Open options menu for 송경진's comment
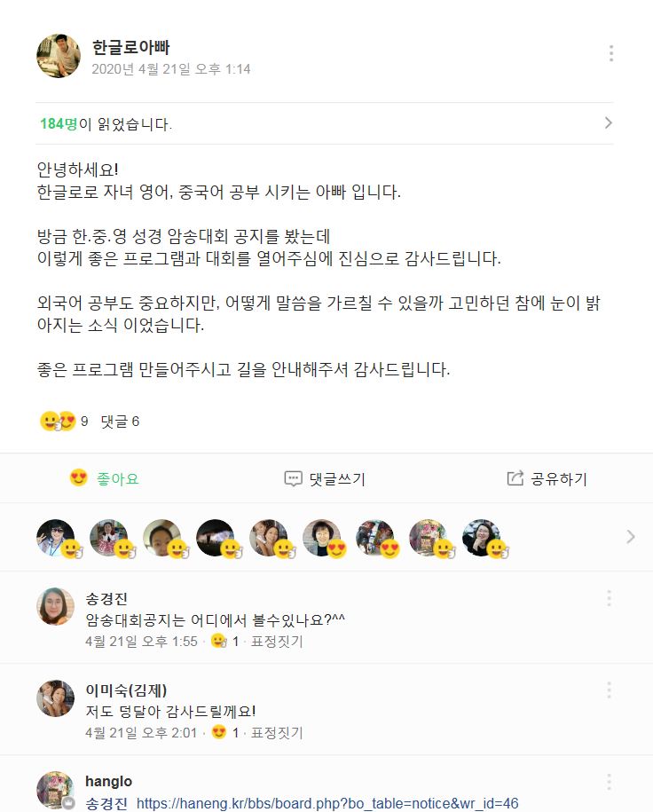 [609, 598]
